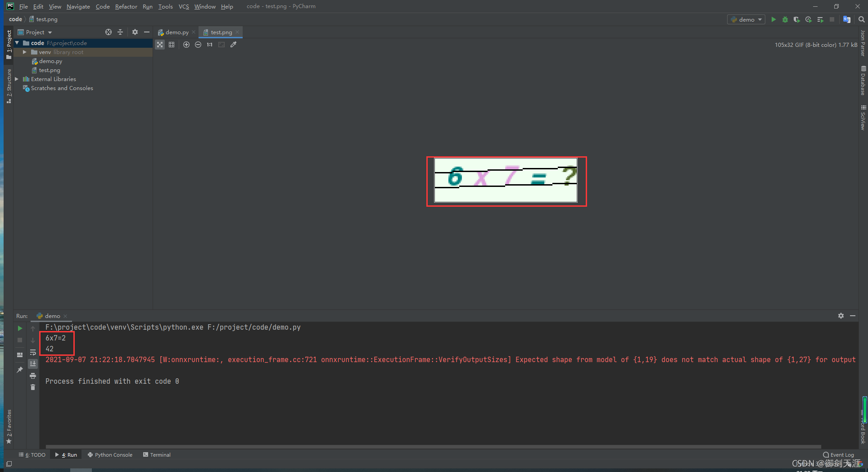Set image to actual size 1:1
The image size is (868, 472).
pyautogui.click(x=210, y=45)
